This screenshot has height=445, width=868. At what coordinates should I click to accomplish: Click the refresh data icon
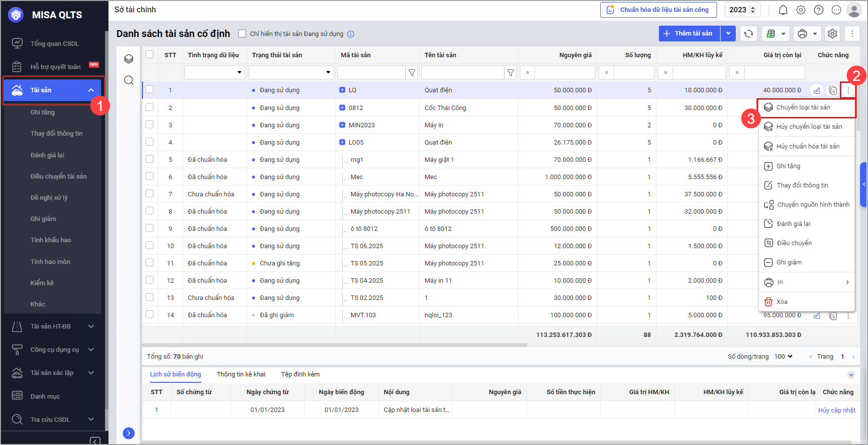[x=748, y=34]
